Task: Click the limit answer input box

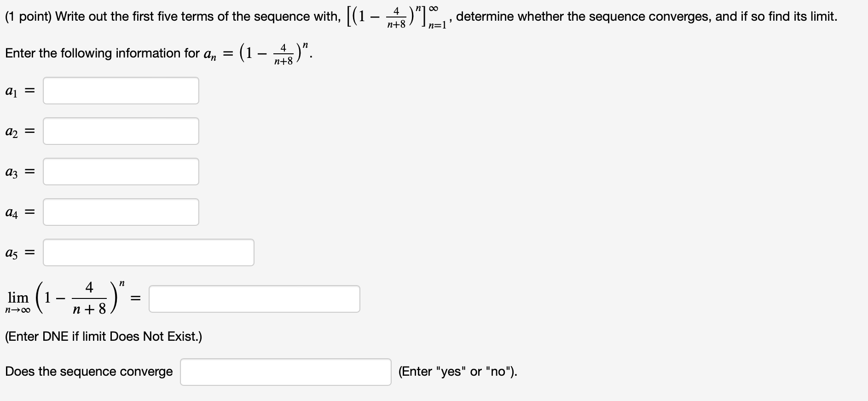Action: click(x=255, y=299)
